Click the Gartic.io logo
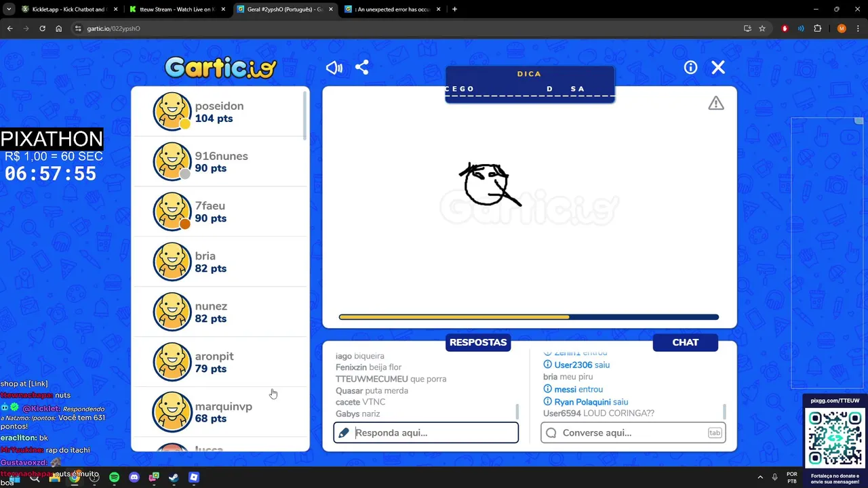Screen dimensions: 868x488 pos(220,67)
